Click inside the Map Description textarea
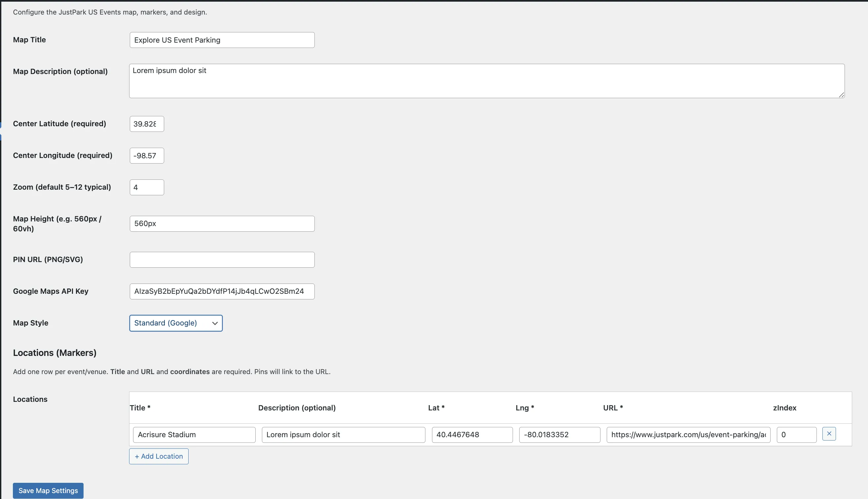 click(487, 81)
